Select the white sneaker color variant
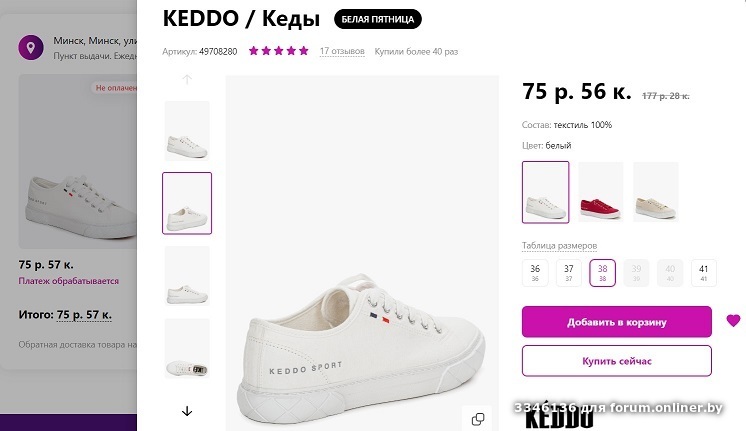746x431 pixels. (x=546, y=192)
